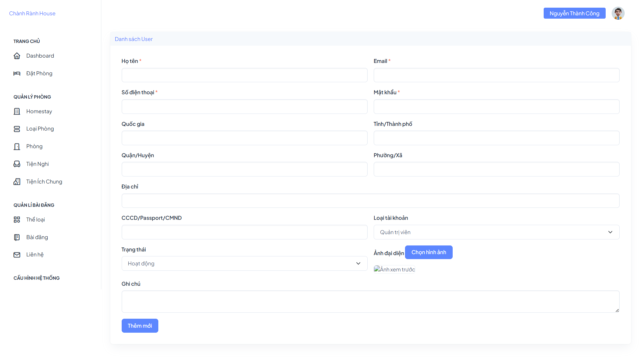Click the Tiện Nghi armchair icon

(x=17, y=164)
